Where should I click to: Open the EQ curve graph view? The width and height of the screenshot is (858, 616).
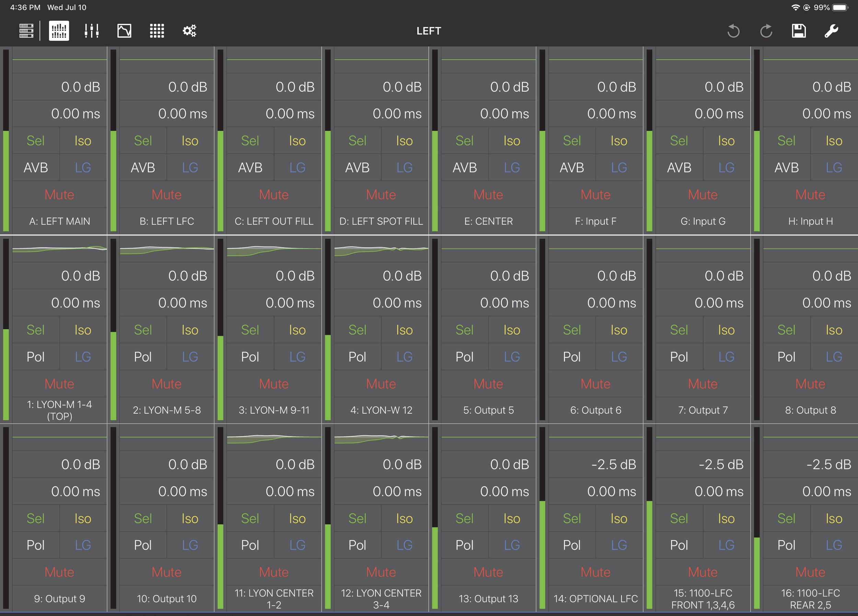click(124, 31)
